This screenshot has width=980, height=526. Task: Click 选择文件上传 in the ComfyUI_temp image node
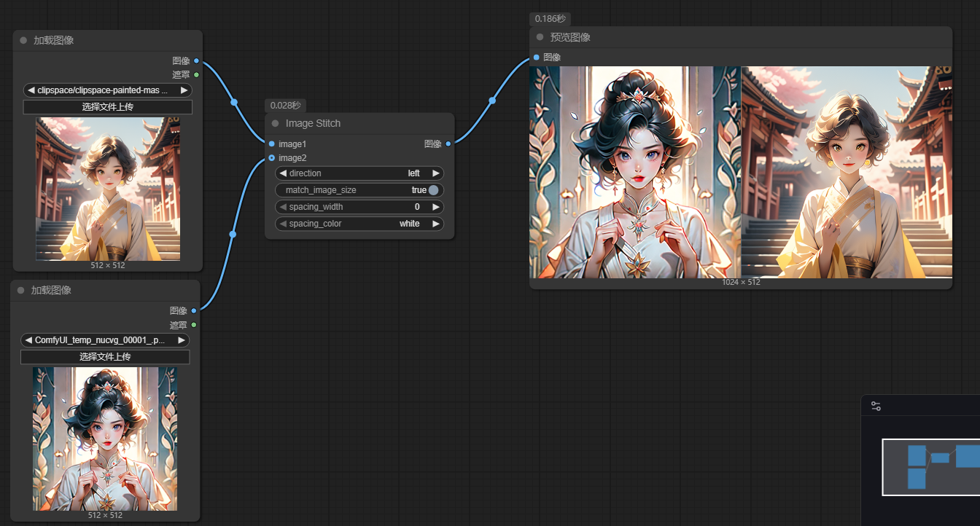click(x=104, y=357)
